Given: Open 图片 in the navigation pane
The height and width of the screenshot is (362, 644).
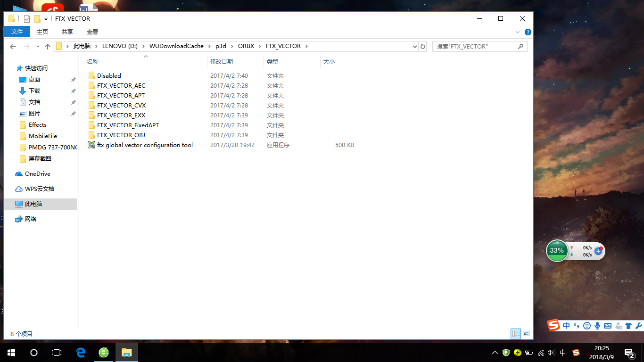Looking at the screenshot, I should coord(34,113).
